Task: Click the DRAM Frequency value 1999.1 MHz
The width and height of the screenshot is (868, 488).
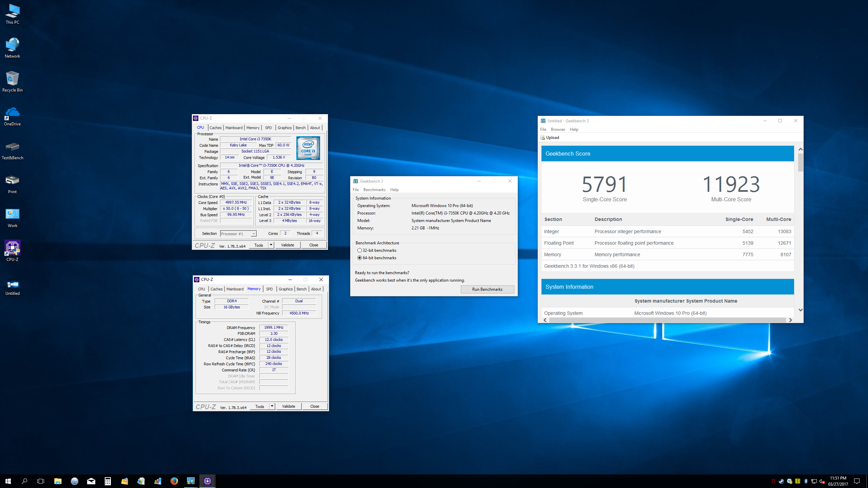Action: (x=274, y=327)
